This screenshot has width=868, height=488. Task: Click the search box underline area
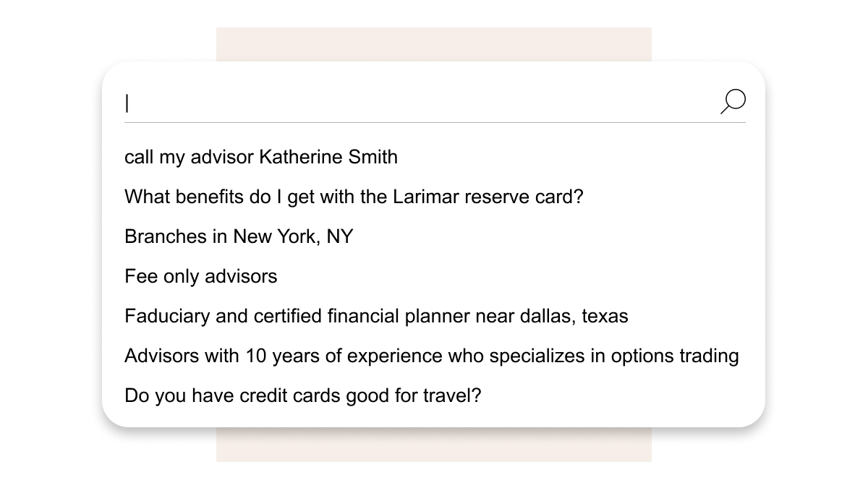tap(435, 122)
